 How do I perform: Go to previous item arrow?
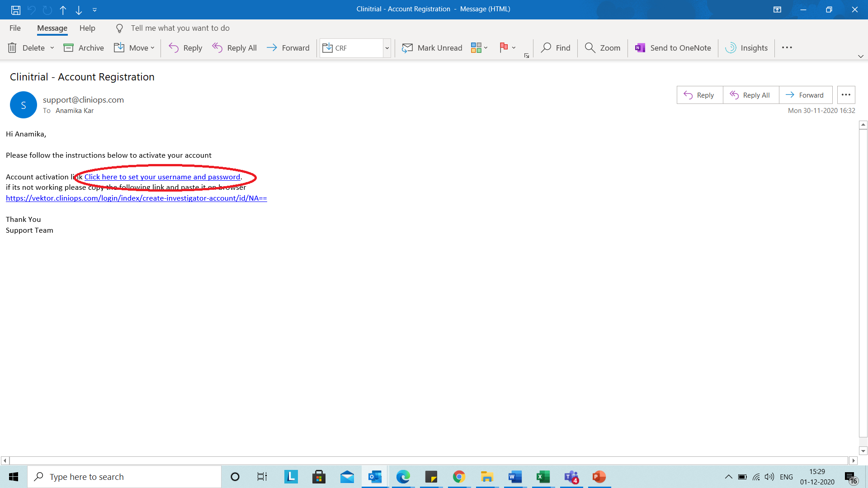(x=63, y=9)
